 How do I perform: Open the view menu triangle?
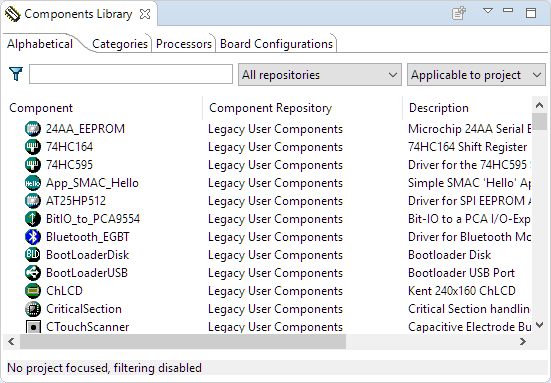488,11
